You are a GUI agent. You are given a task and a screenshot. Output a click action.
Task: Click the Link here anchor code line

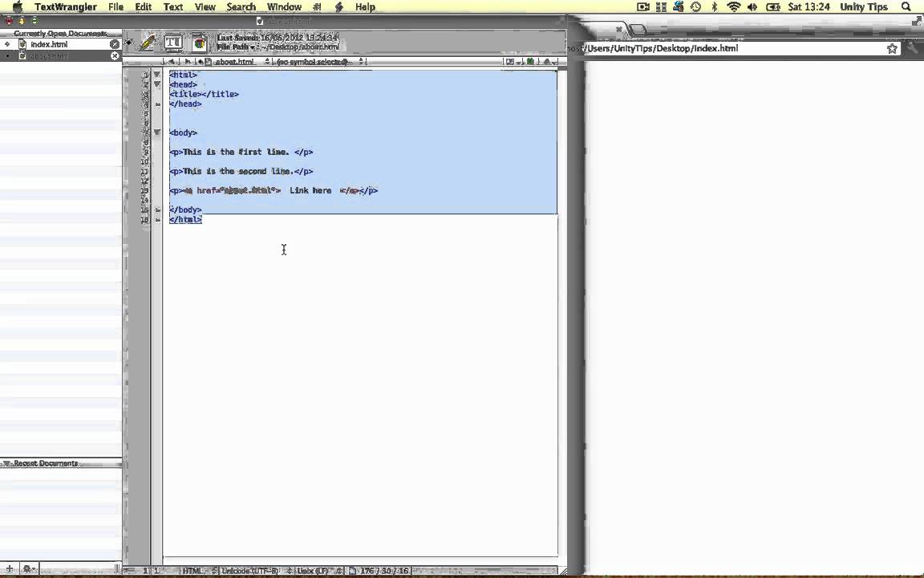274,190
